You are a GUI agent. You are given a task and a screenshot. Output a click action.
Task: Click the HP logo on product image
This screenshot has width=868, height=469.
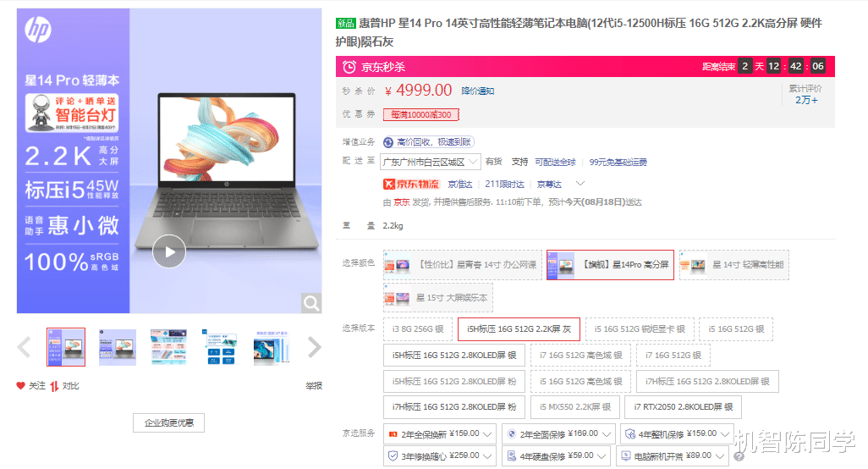37,30
